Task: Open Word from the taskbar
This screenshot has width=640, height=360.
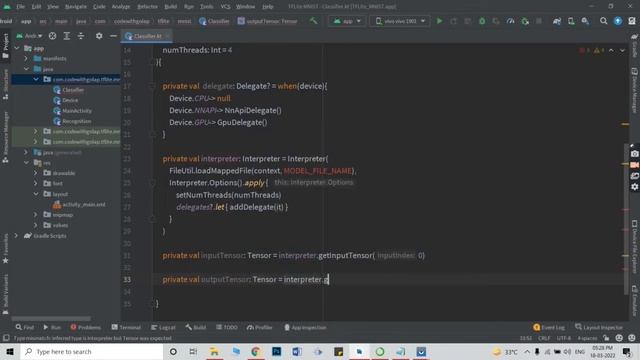Action: [x=297, y=351]
